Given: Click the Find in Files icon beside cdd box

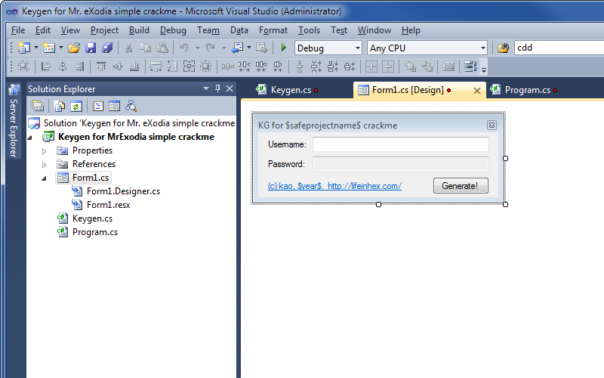Looking at the screenshot, I should click(x=503, y=48).
